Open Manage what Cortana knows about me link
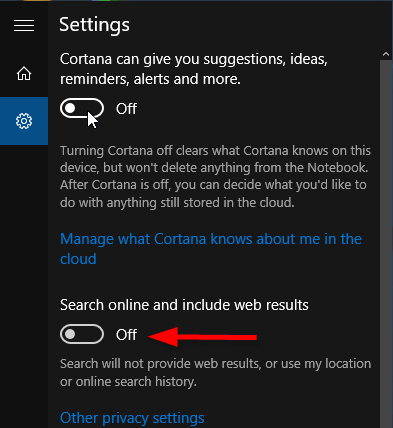Image resolution: width=393 pixels, height=428 pixels. click(x=211, y=249)
